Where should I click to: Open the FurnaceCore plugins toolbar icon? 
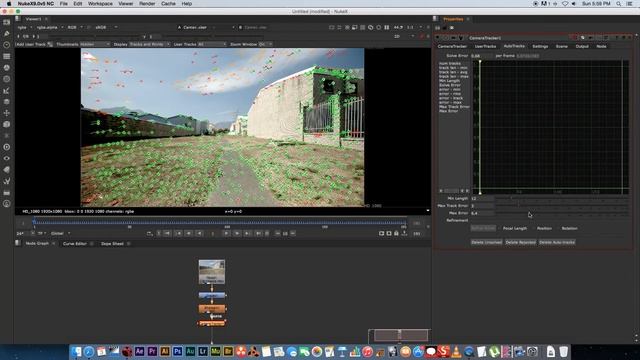(x=7, y=204)
